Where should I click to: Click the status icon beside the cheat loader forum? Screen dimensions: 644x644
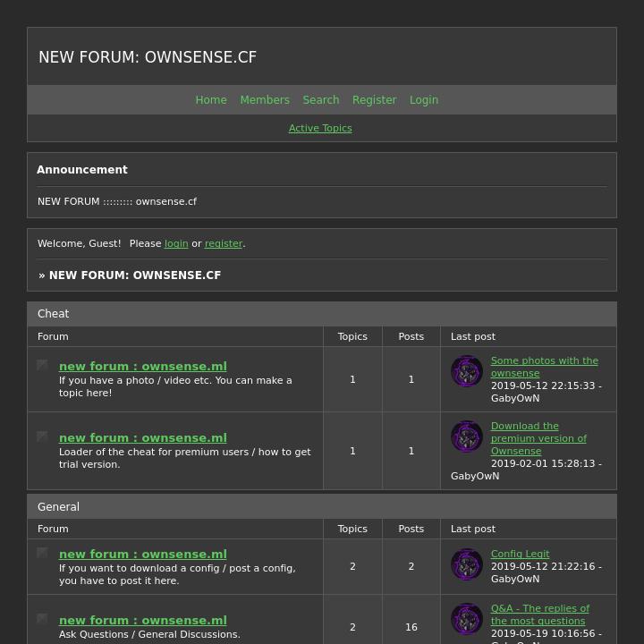click(42, 436)
